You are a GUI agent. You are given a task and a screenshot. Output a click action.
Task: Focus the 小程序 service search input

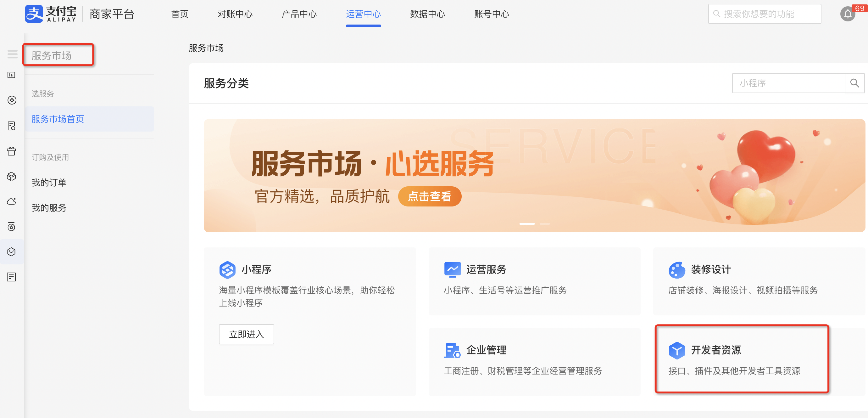[788, 83]
